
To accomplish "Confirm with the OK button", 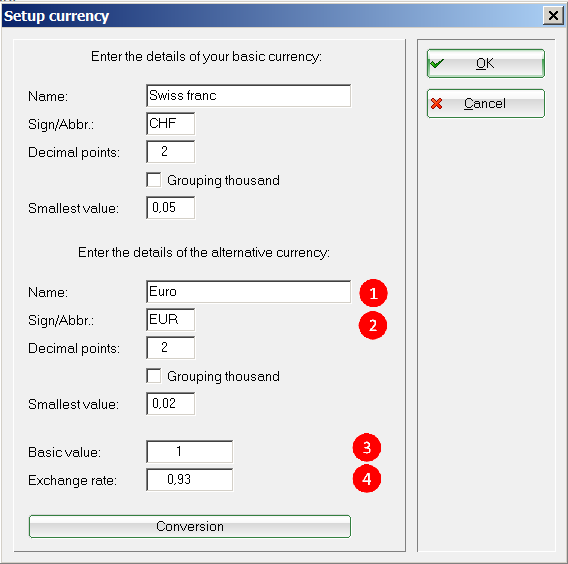I will coord(486,63).
